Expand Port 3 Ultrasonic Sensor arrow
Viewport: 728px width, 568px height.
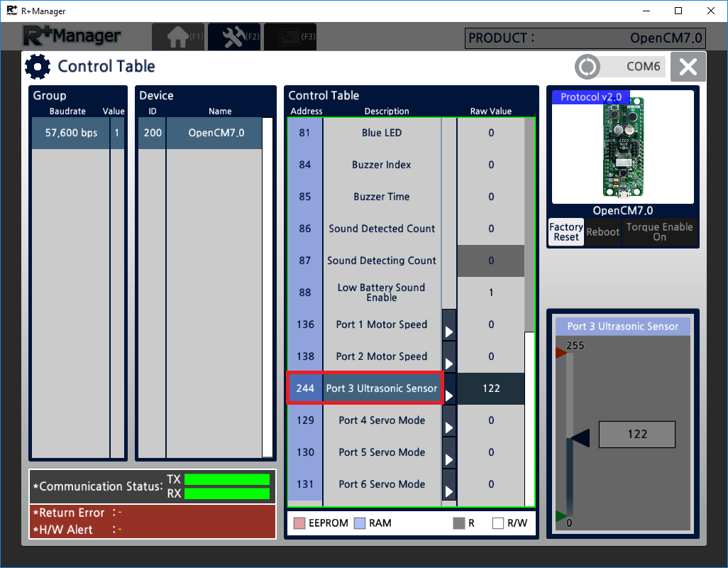449,389
